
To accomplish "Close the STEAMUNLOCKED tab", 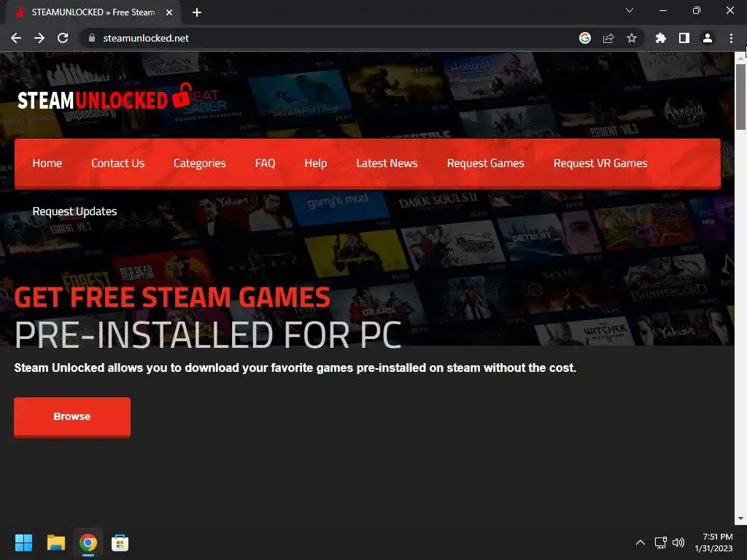I will pos(169,12).
